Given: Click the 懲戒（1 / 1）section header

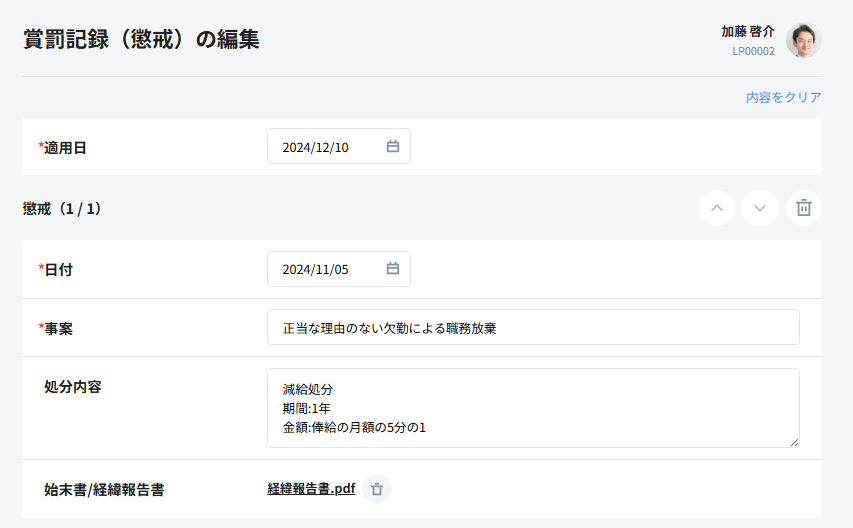Looking at the screenshot, I should [62, 209].
